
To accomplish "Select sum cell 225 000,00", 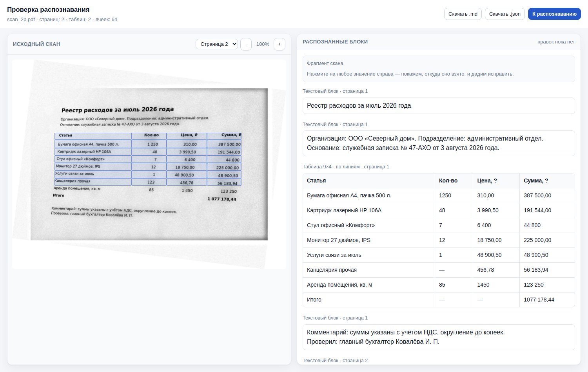I will [547, 240].
